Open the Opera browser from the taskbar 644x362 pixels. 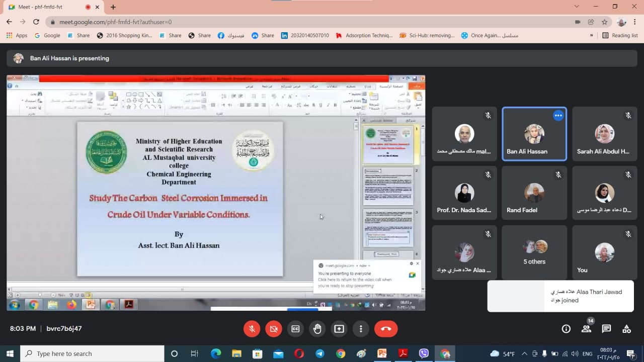coord(299,353)
